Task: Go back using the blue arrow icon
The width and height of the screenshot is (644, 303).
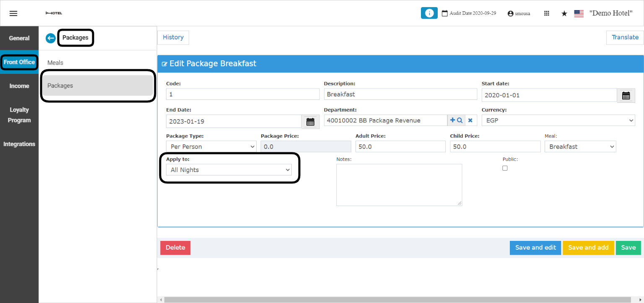Action: [51, 38]
